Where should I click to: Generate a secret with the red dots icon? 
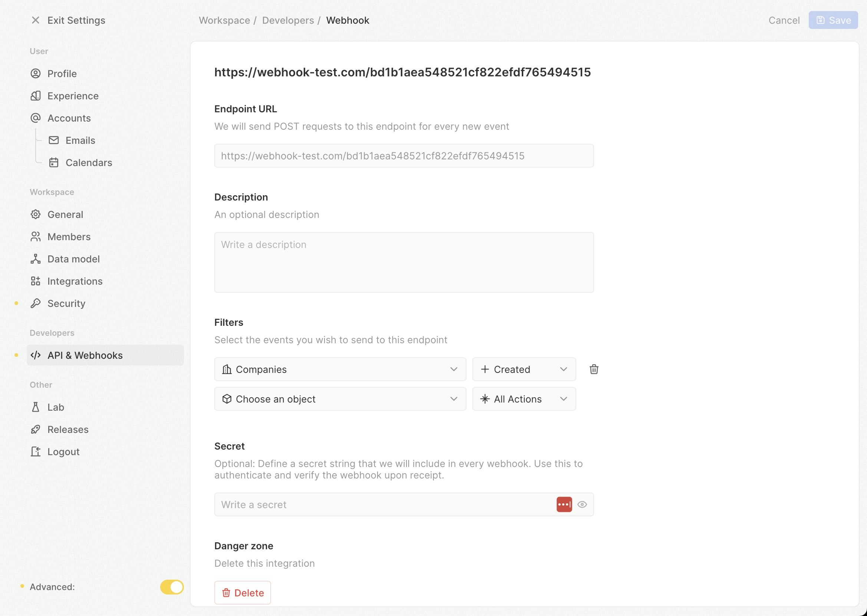click(x=564, y=504)
